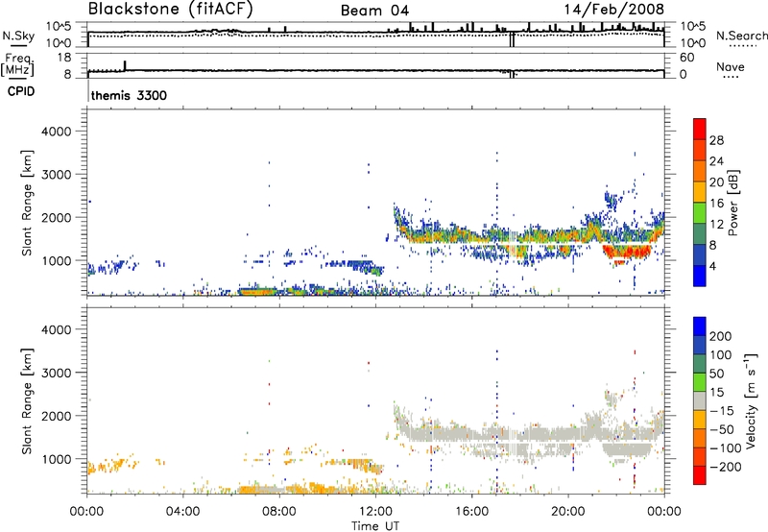Click the '18' tick on frequency axis
768x532 pixels.
64,58
